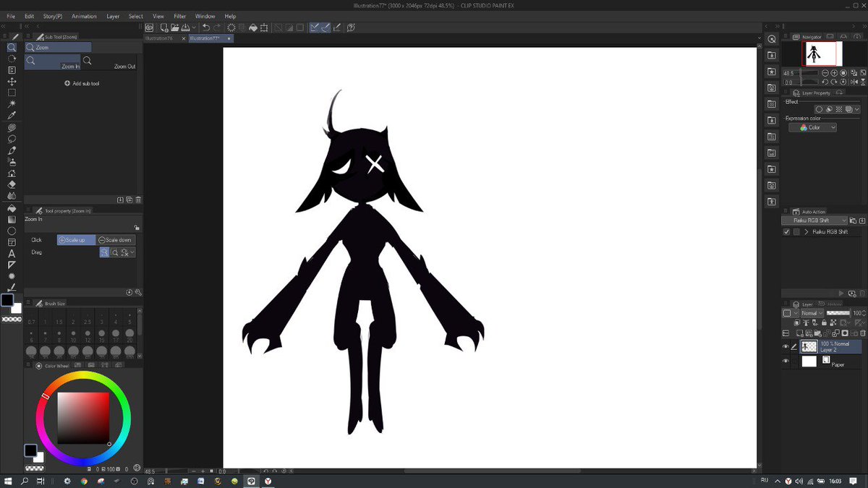The image size is (868, 488).
Task: Toggle Snap to Grid in command bar
Action: pos(337,27)
